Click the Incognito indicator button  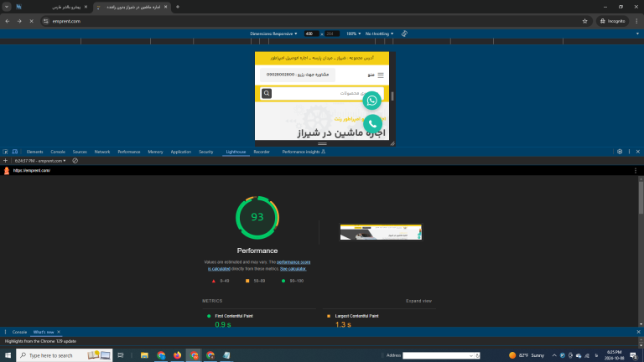(612, 21)
